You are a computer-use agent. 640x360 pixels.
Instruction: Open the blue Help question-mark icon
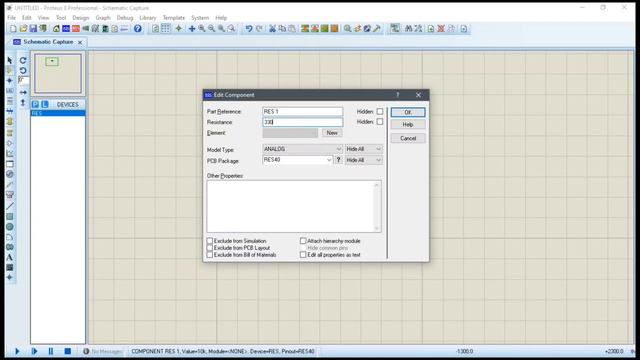coord(138,29)
